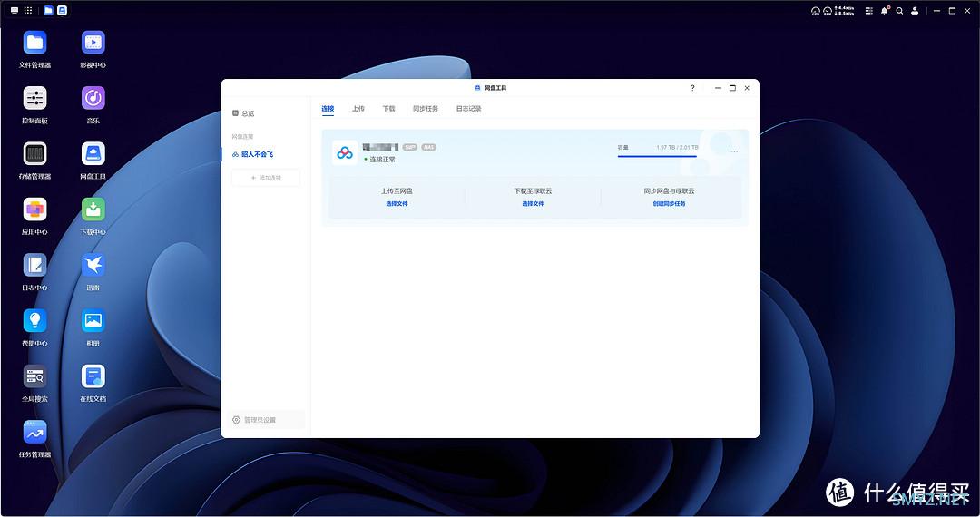
Task: Open the task list icon in top bar
Action: [868, 11]
